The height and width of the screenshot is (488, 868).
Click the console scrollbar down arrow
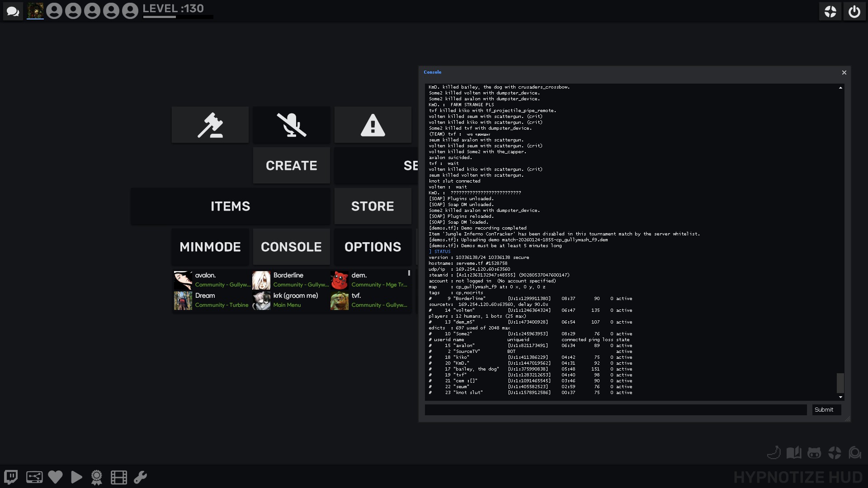[840, 397]
